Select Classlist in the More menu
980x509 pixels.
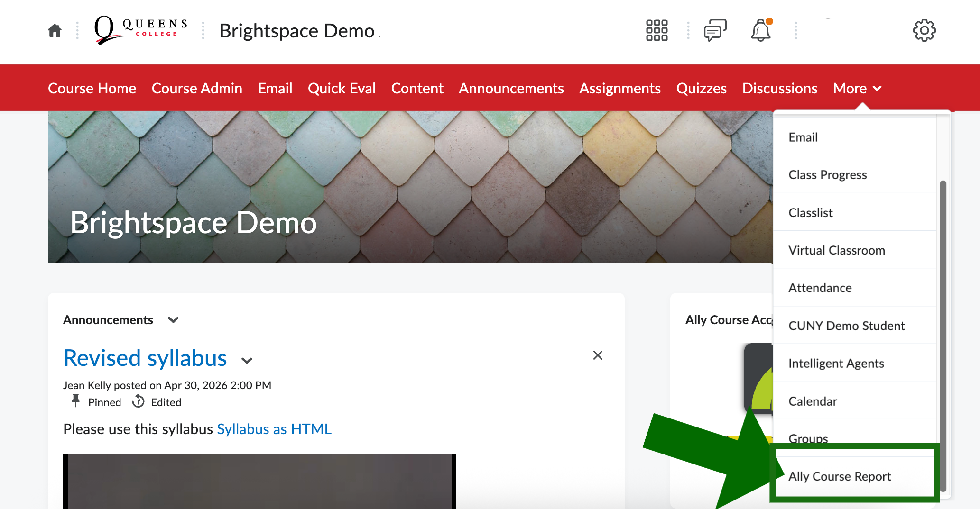[x=855, y=212]
